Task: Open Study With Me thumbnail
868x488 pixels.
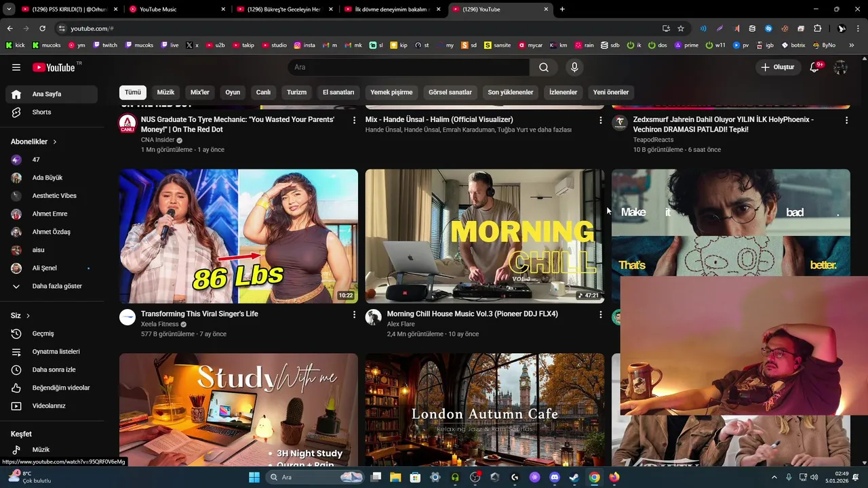Action: click(x=239, y=409)
